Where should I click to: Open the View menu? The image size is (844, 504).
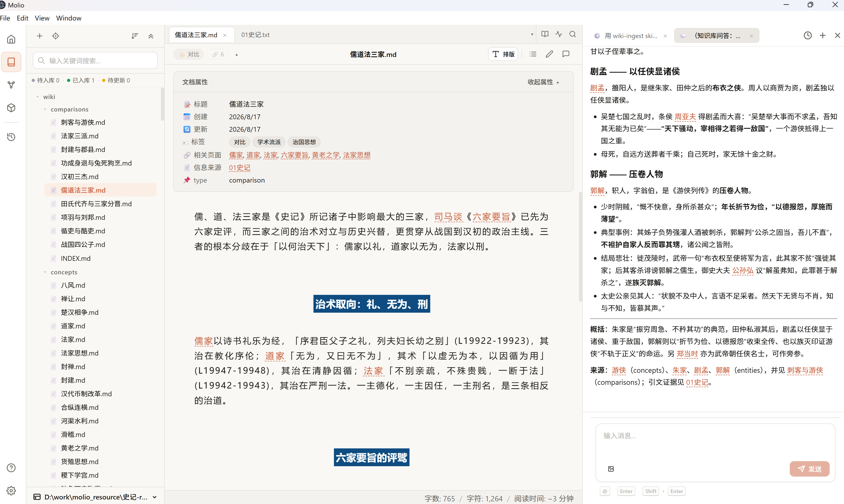[42, 18]
